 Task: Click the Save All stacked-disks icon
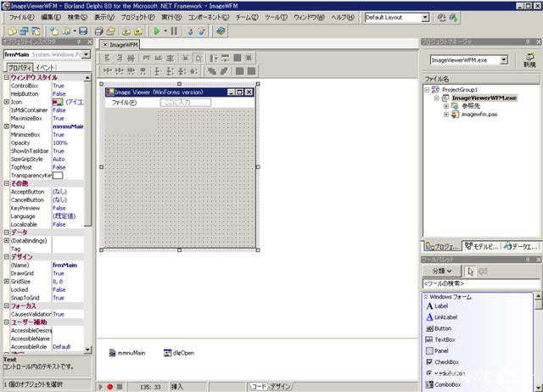click(99, 31)
